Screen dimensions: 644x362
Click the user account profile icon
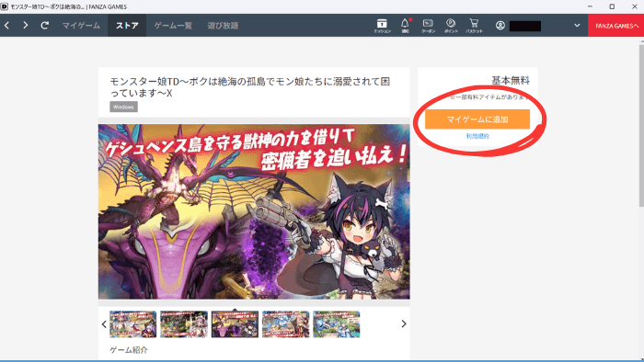coord(500,26)
